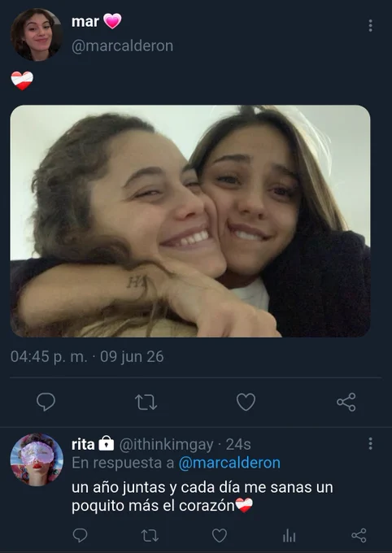Screen dimensions: 392x553
Task: Open rita's profile avatar
Action: click(x=37, y=459)
